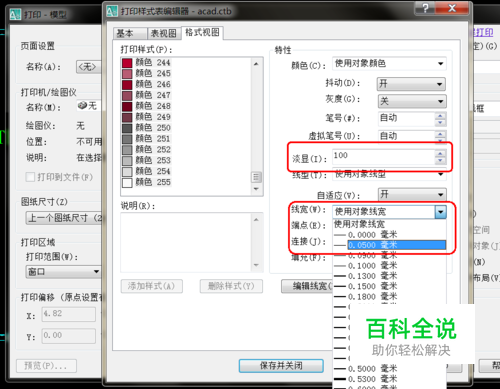Open the 抖动(D) dropdown

pyautogui.click(x=412, y=84)
